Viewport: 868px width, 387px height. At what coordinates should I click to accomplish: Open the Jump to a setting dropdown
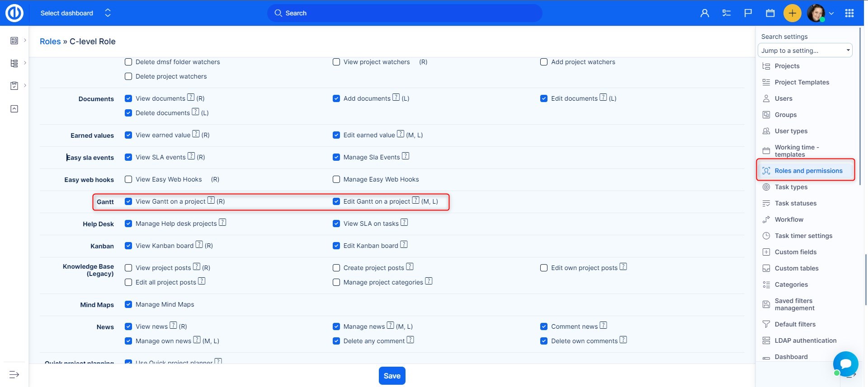(805, 51)
